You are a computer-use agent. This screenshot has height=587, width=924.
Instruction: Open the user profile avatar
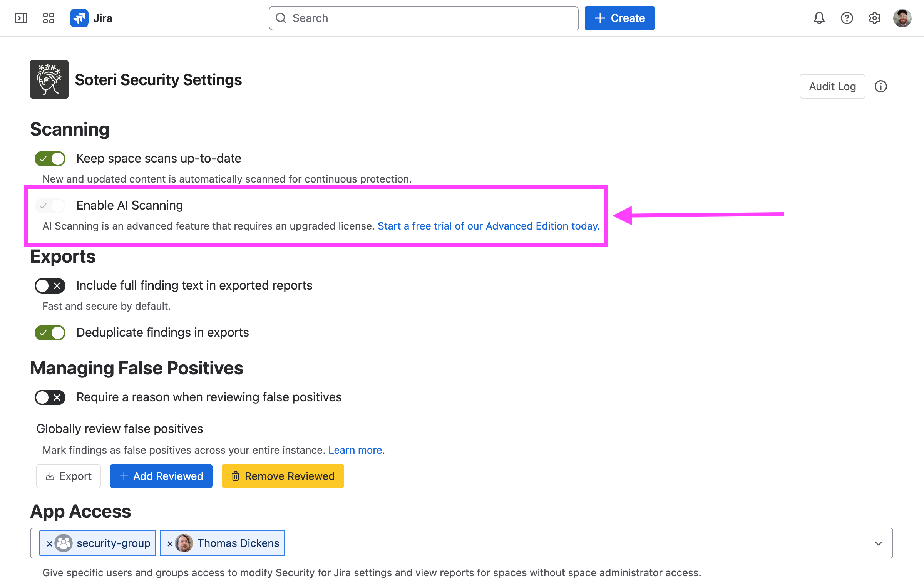(902, 18)
